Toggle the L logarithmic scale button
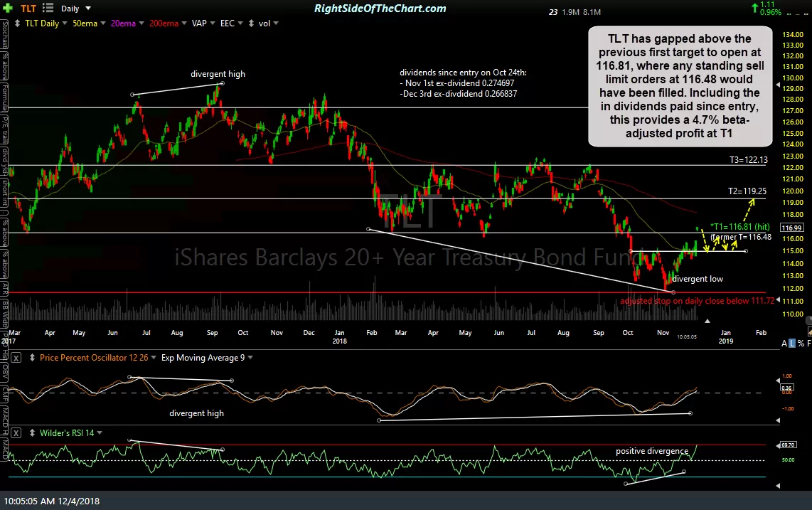812x510 pixels. click(x=792, y=343)
